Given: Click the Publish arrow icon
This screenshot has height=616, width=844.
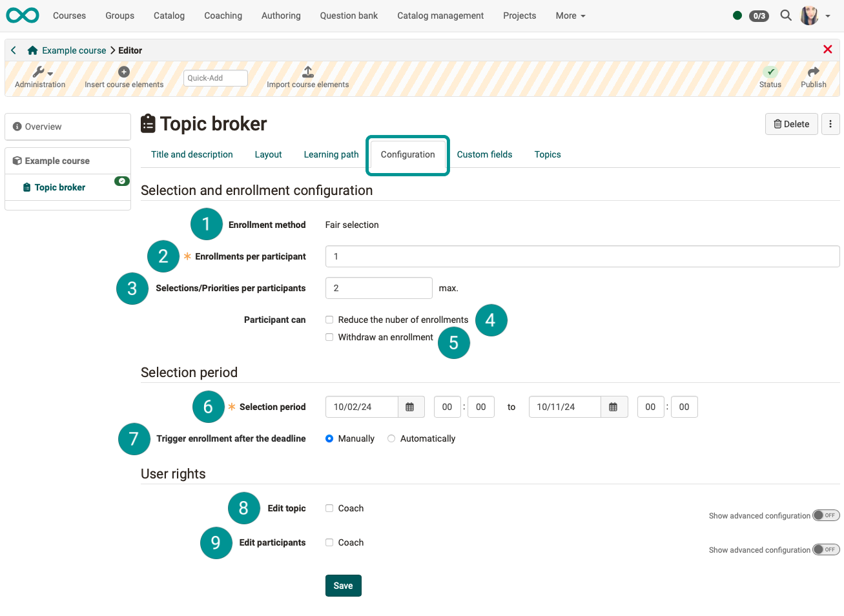Looking at the screenshot, I should click(814, 72).
